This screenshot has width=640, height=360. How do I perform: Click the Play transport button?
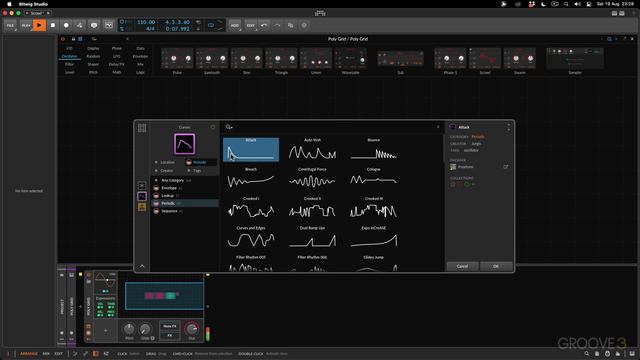tap(39, 25)
